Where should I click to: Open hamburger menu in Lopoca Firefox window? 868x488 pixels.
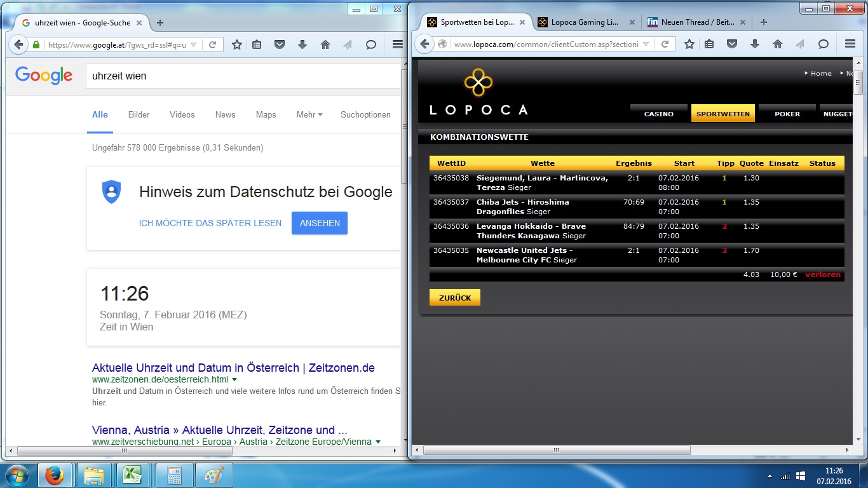click(x=850, y=44)
